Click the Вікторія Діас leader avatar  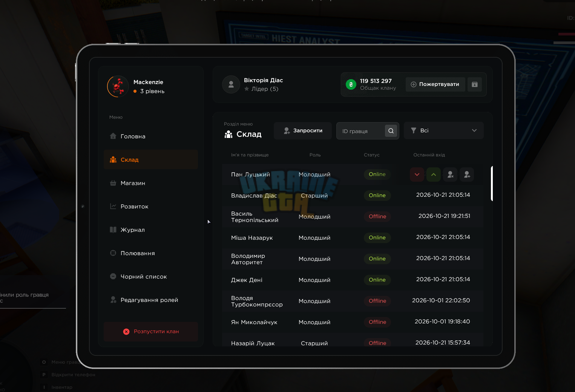pyautogui.click(x=231, y=84)
